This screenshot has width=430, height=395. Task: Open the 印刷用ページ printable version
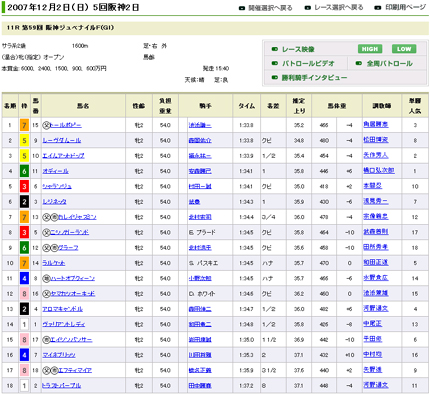pos(406,7)
